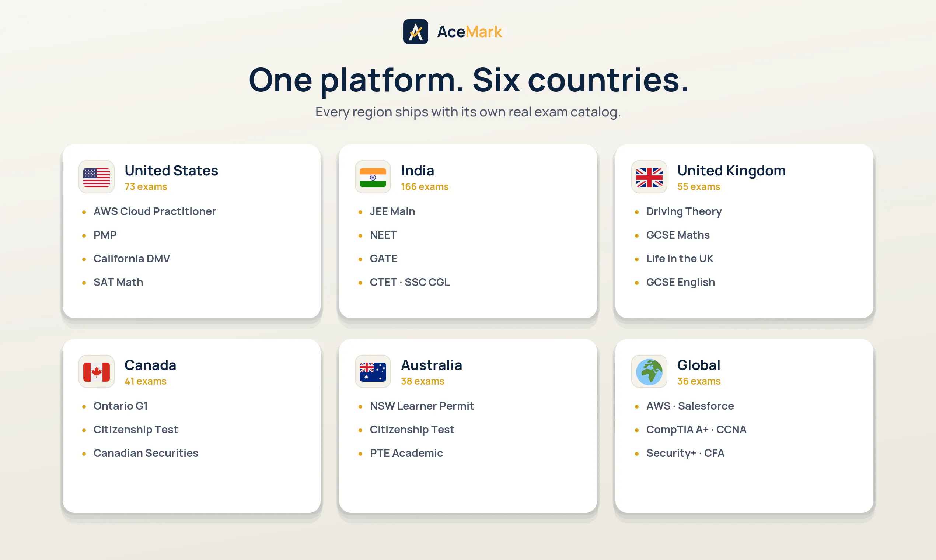Open the United Kingdom card title
The width and height of the screenshot is (936, 560).
click(731, 171)
